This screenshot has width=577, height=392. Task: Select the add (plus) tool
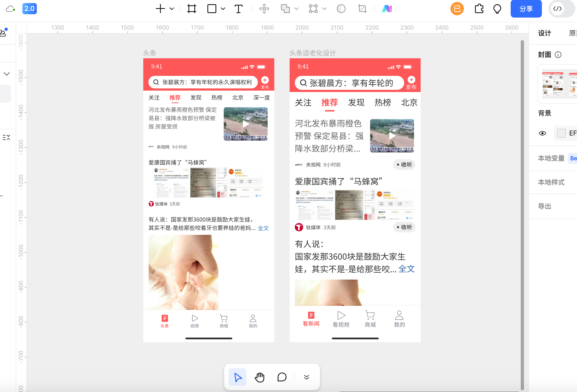160,9
